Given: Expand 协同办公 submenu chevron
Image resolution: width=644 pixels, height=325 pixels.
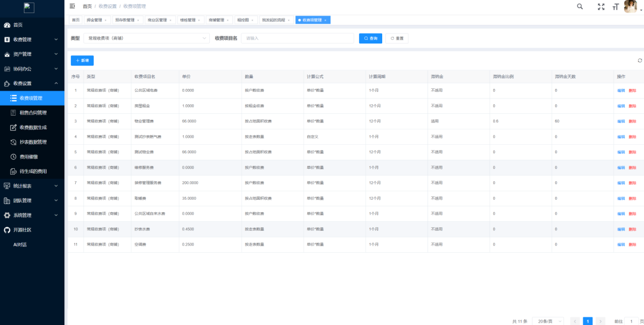Looking at the screenshot, I should [x=56, y=69].
